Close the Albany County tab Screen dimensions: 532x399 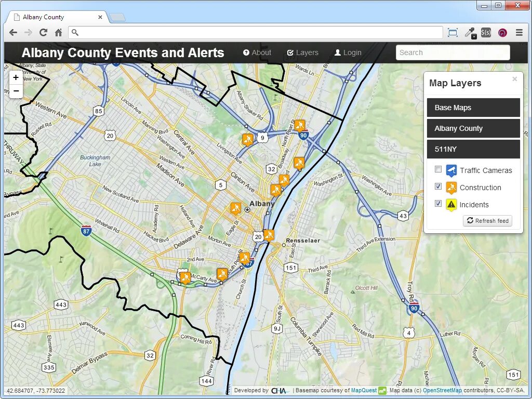click(x=100, y=17)
